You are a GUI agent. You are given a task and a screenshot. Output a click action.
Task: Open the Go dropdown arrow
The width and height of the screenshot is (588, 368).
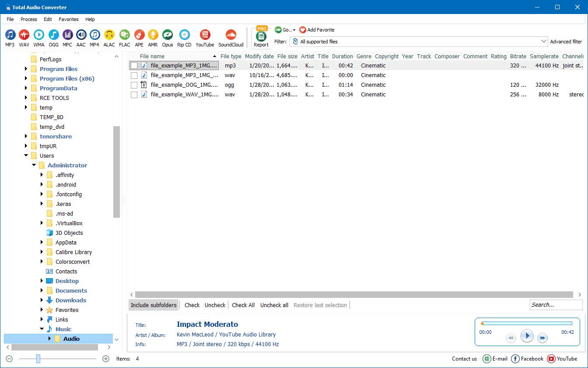click(x=294, y=30)
